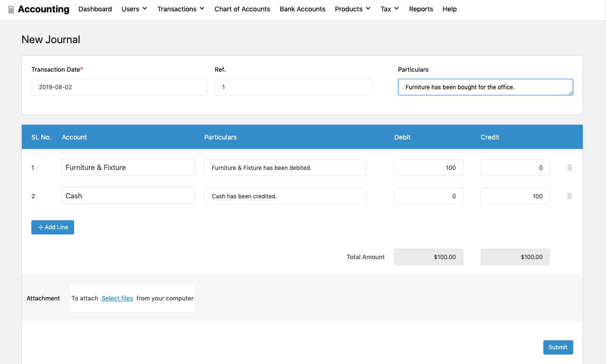The image size is (606, 364).
Task: Navigate to Bank Accounts
Action: point(303,9)
